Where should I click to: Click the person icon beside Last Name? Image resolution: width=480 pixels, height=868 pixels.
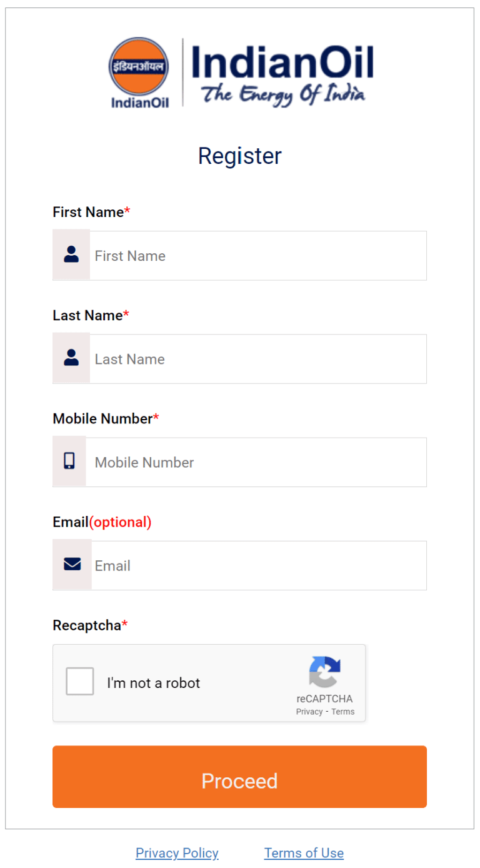pos(71,357)
